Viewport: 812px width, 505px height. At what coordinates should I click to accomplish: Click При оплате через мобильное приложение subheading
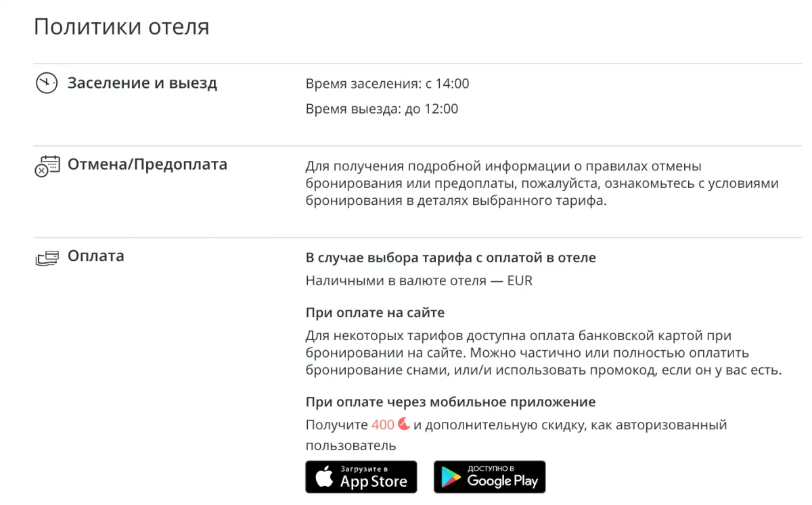[x=451, y=402]
